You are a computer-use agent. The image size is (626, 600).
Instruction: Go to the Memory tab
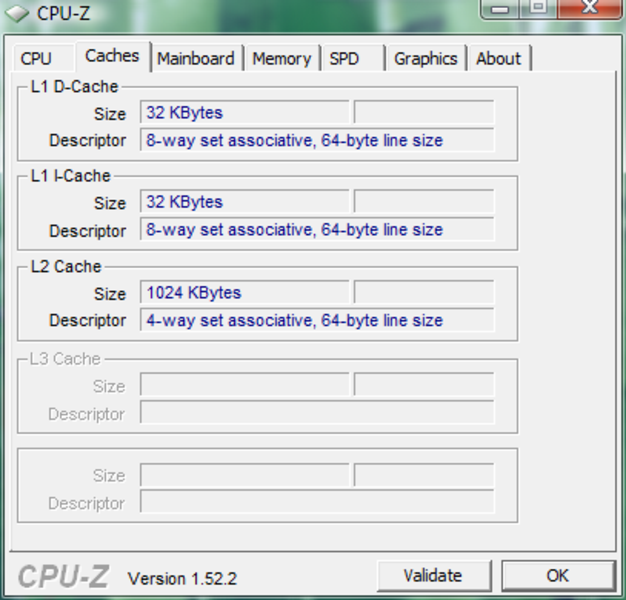281,59
